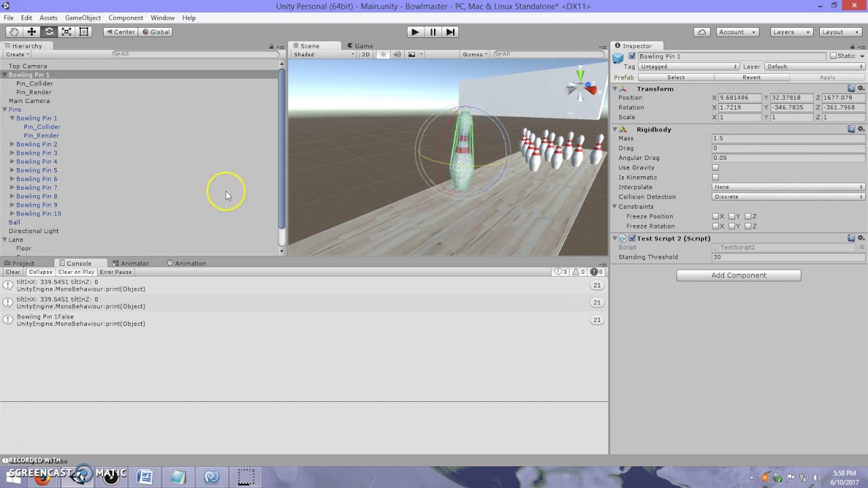
Task: Toggle scene lighting sun icon
Action: click(383, 54)
